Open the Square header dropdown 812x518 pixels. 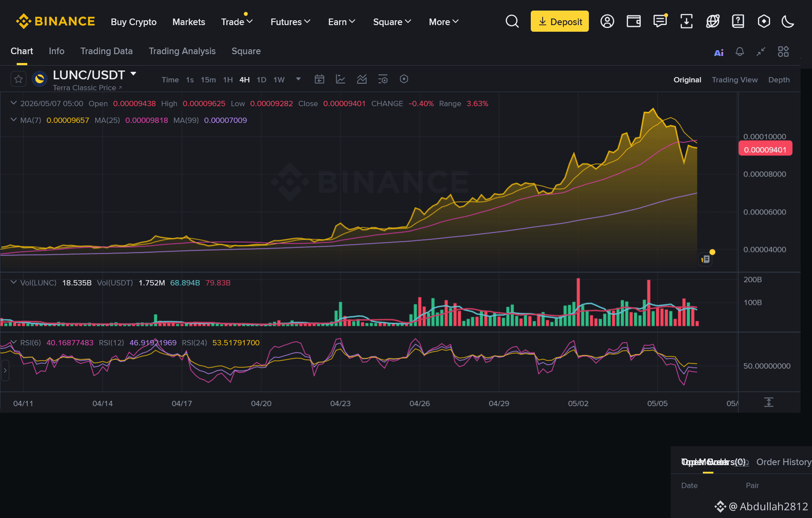tap(392, 22)
